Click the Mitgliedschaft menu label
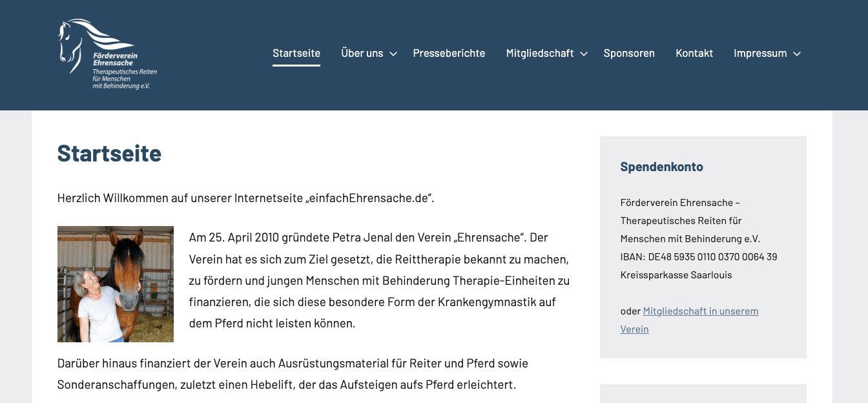This screenshot has height=403, width=868. [540, 53]
